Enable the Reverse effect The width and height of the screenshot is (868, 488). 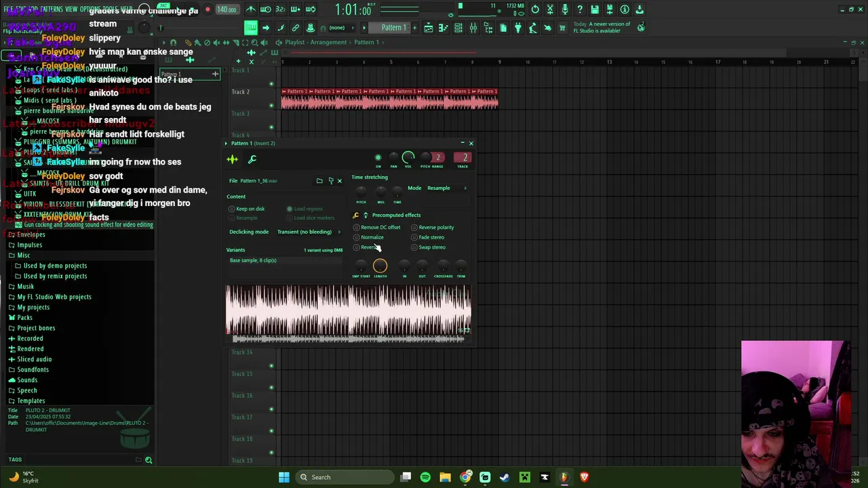[x=366, y=247]
